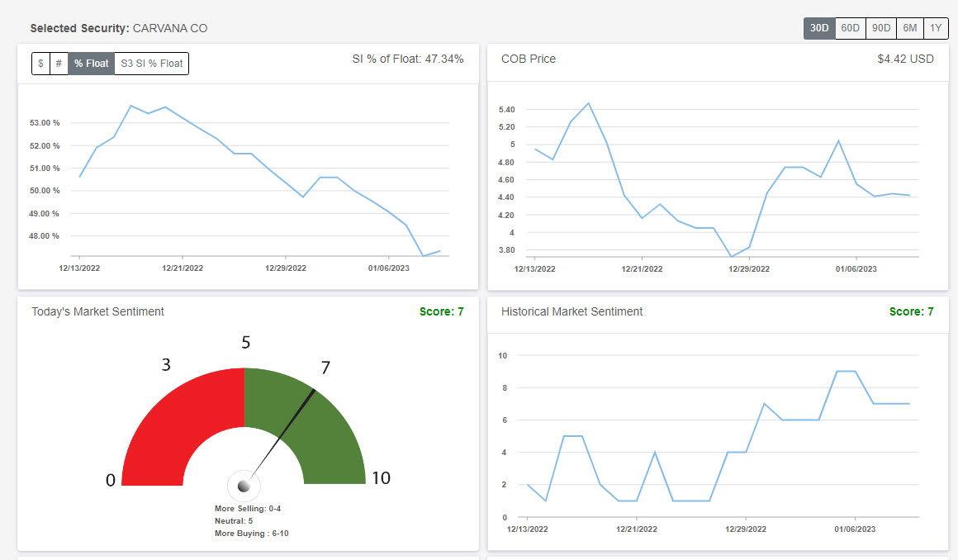Click the 2 label on Historical Sentiment axis
Screen dimensions: 958x560
[x=505, y=484]
